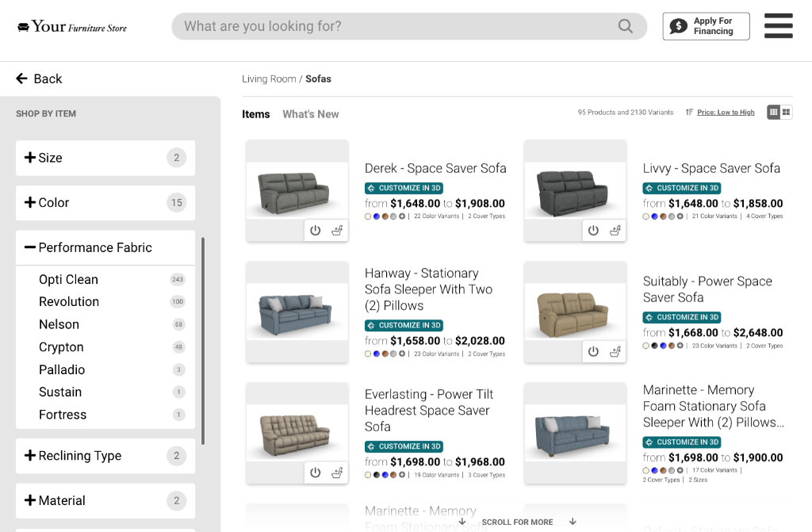Click the search magnifier icon

click(x=625, y=26)
